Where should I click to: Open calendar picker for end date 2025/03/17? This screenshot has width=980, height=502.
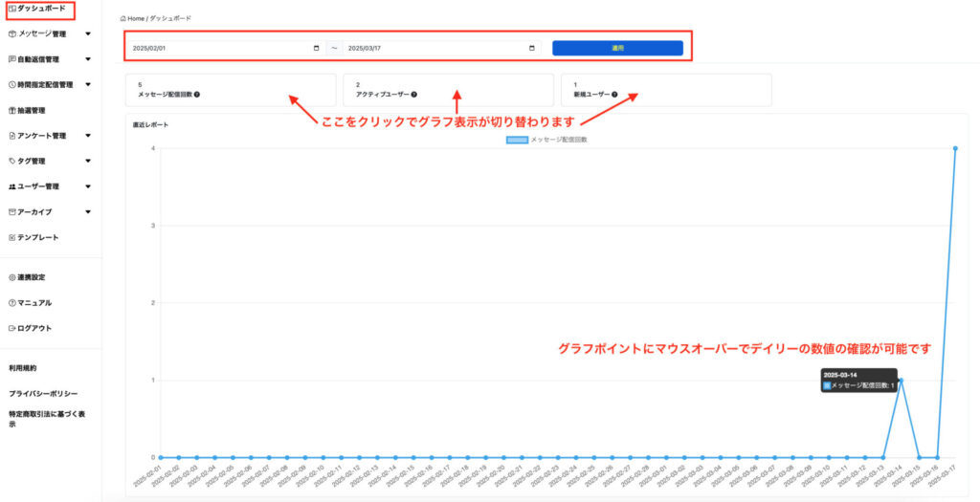[x=532, y=48]
